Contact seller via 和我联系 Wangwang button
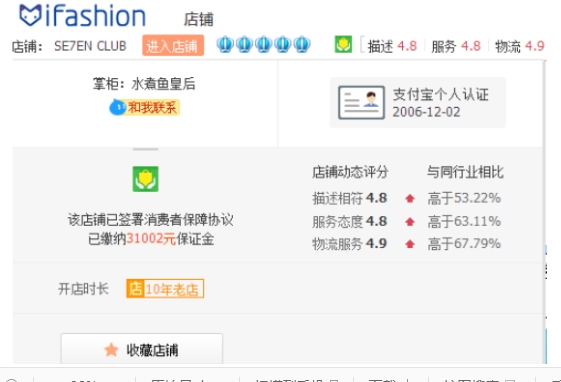 [144, 107]
